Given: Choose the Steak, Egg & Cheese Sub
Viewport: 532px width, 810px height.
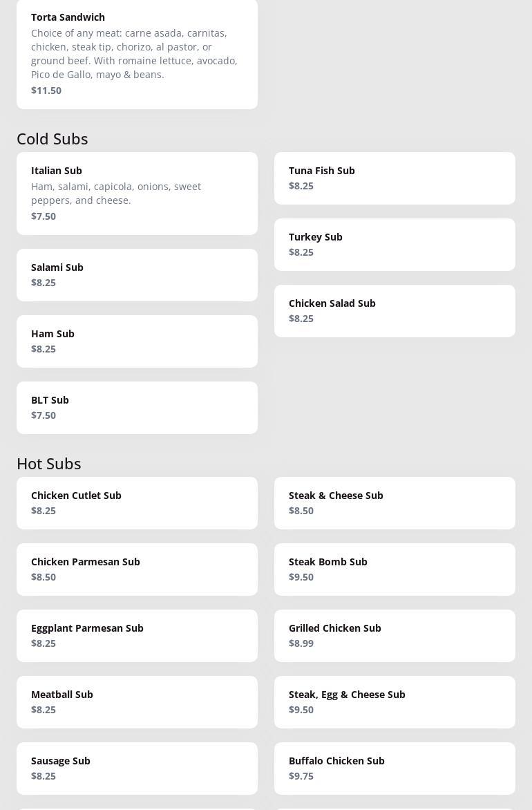Looking at the screenshot, I should point(395,701).
